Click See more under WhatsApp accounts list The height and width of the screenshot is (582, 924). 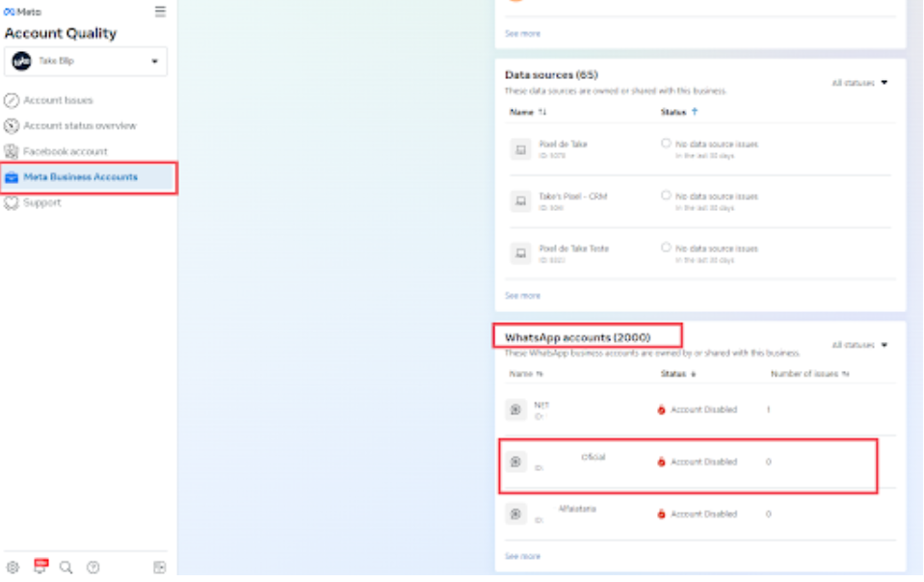(522, 557)
